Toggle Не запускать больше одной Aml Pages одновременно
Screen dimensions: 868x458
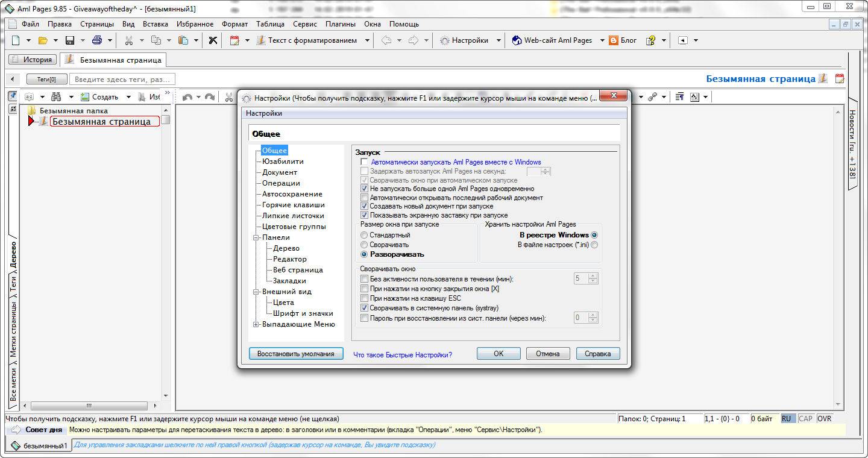(x=364, y=189)
